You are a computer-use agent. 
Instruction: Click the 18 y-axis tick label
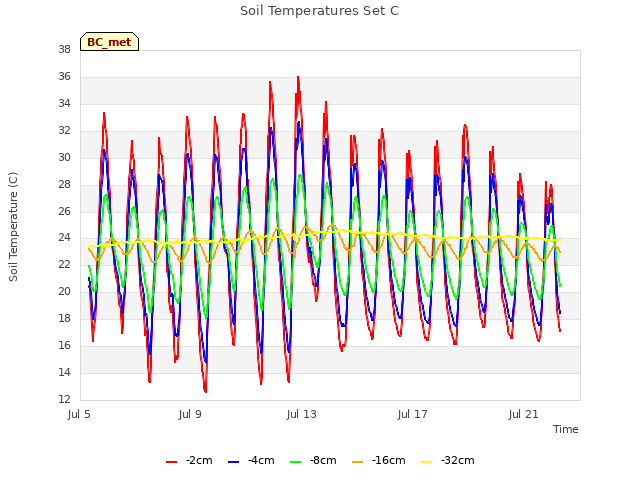tap(64, 318)
